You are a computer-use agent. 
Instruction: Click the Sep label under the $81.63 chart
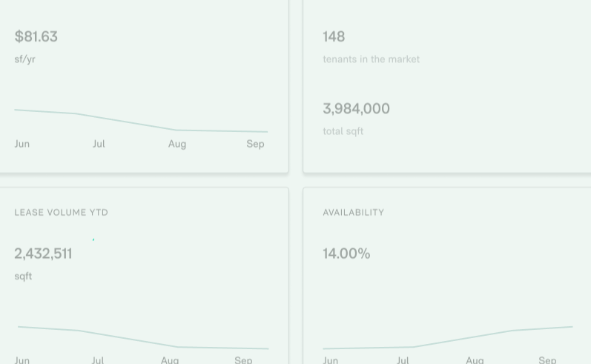[x=256, y=144]
